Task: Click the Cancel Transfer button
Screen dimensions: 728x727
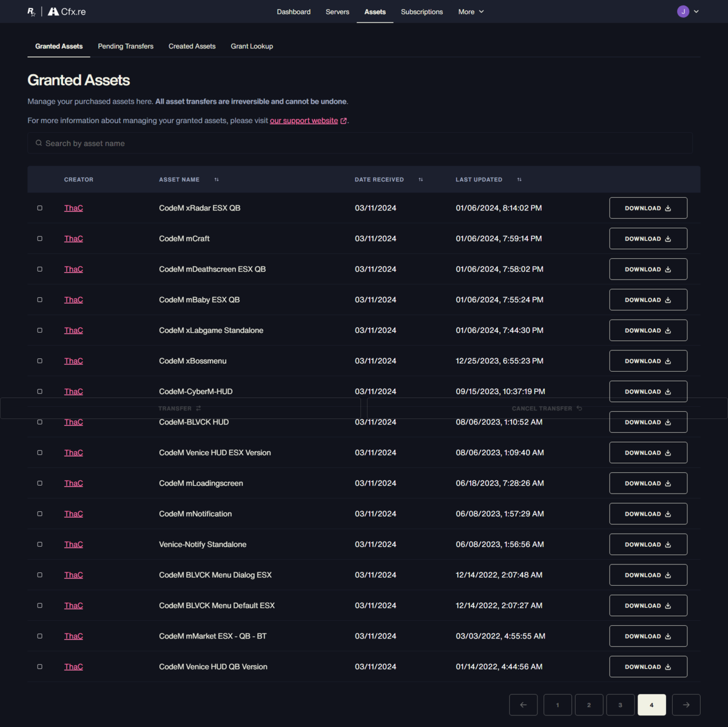Action: click(547, 408)
